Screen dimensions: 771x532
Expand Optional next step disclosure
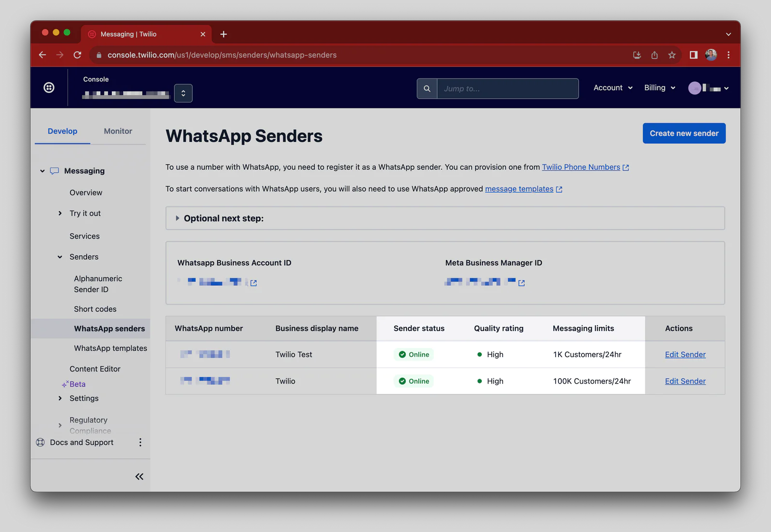pyautogui.click(x=177, y=218)
